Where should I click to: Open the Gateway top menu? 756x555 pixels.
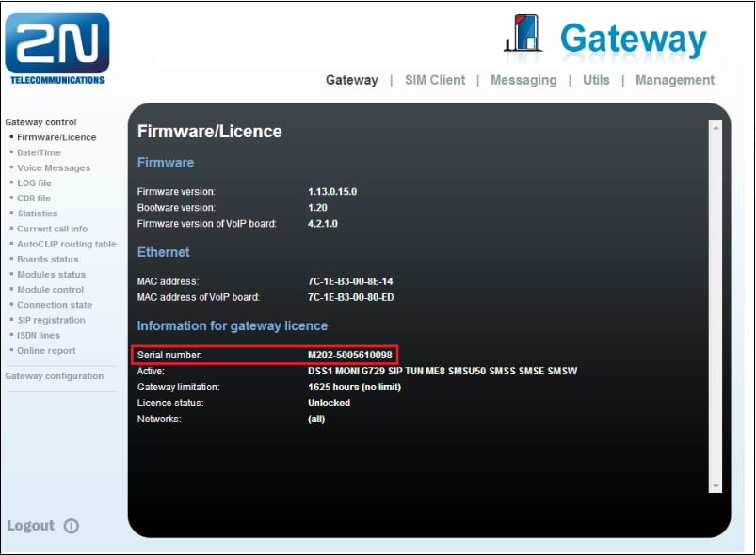[x=351, y=80]
